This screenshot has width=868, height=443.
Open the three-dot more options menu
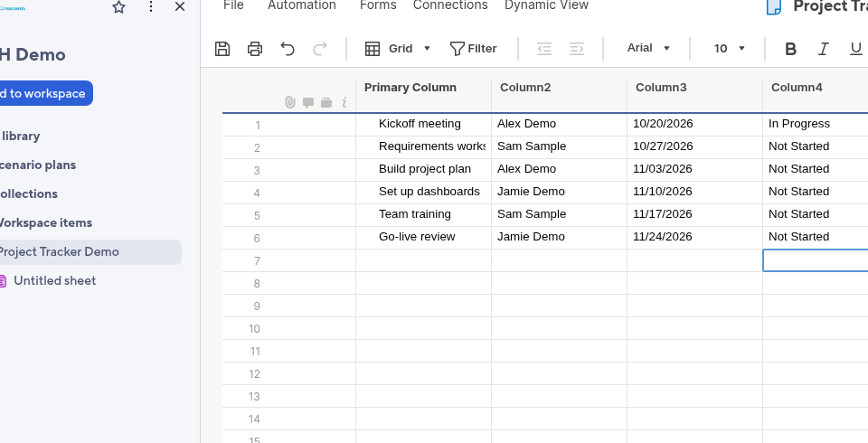click(x=151, y=6)
